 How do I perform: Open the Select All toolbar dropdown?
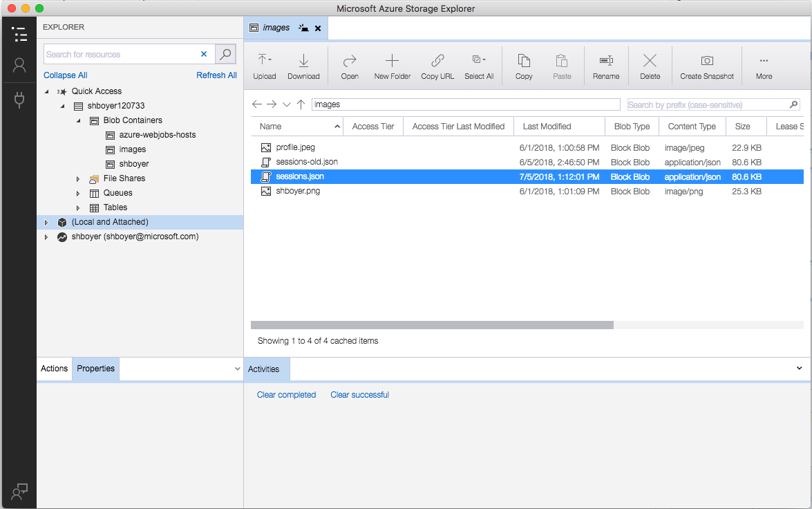[479, 66]
